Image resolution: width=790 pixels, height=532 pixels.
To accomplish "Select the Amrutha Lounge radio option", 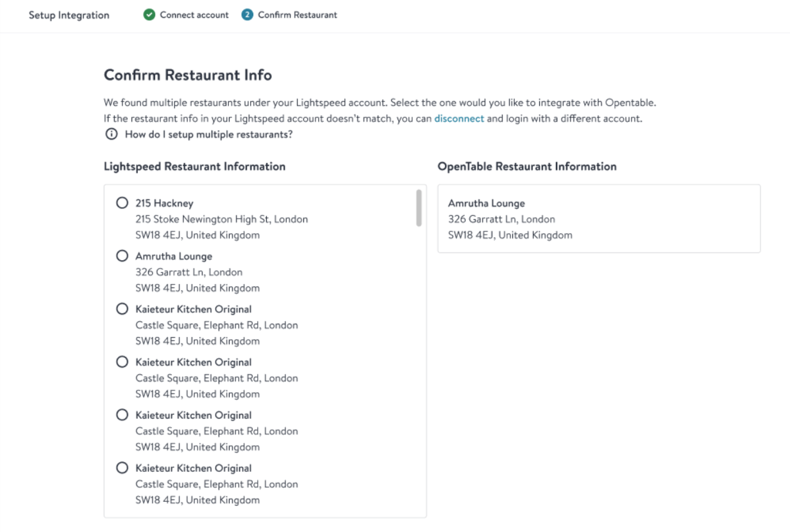I will 122,256.
